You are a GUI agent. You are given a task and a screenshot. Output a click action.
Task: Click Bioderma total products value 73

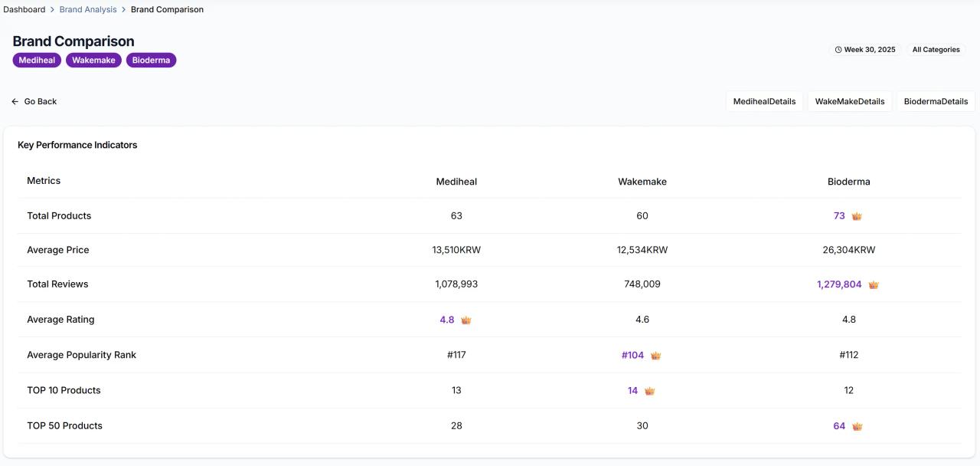839,216
